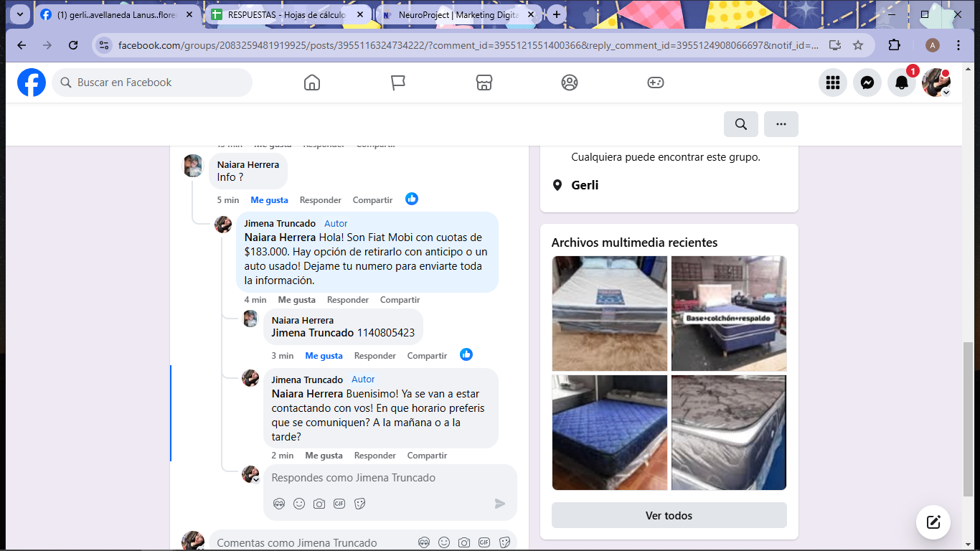Toggle Me gusta on Naiara's 'Info ?' comment
This screenshot has height=551, width=980.
pyautogui.click(x=269, y=200)
